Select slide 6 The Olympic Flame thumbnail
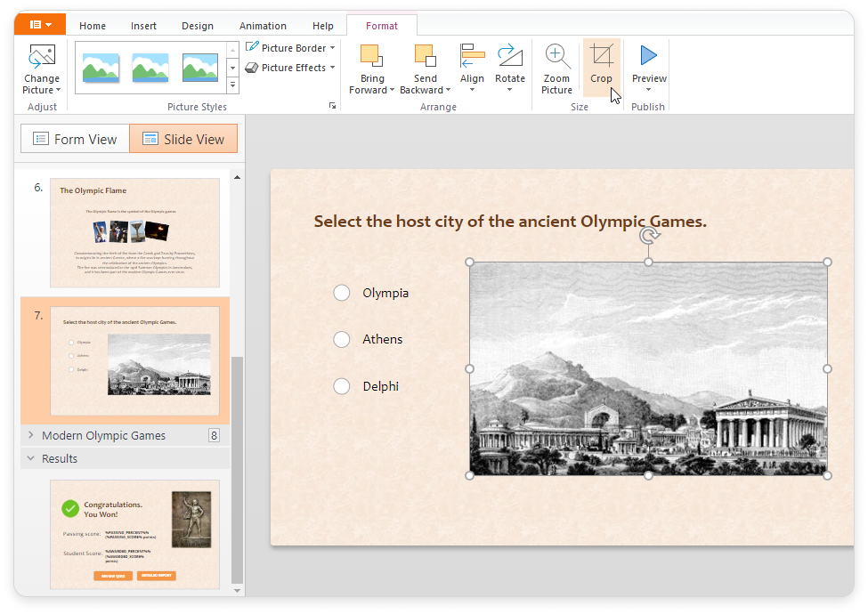 click(x=135, y=232)
